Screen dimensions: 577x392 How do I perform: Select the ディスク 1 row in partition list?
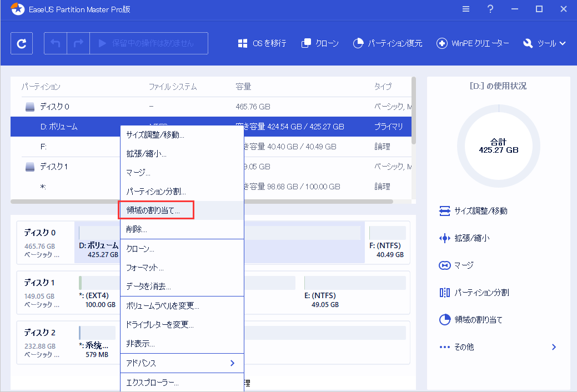(54, 167)
